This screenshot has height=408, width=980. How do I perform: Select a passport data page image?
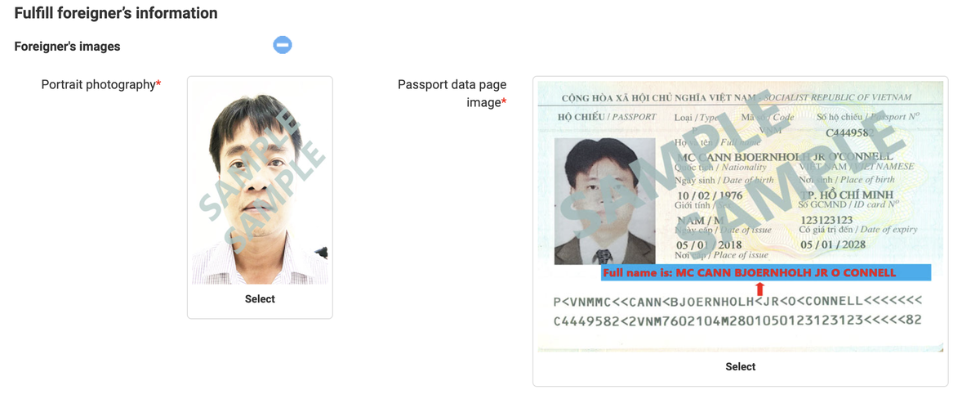click(x=740, y=367)
